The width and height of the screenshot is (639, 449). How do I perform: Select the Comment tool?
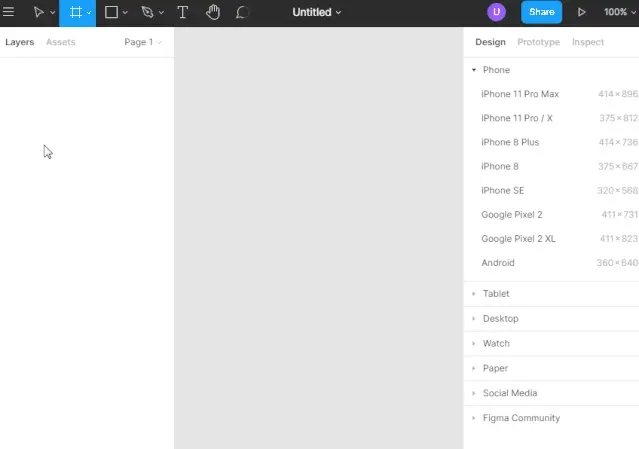[242, 12]
